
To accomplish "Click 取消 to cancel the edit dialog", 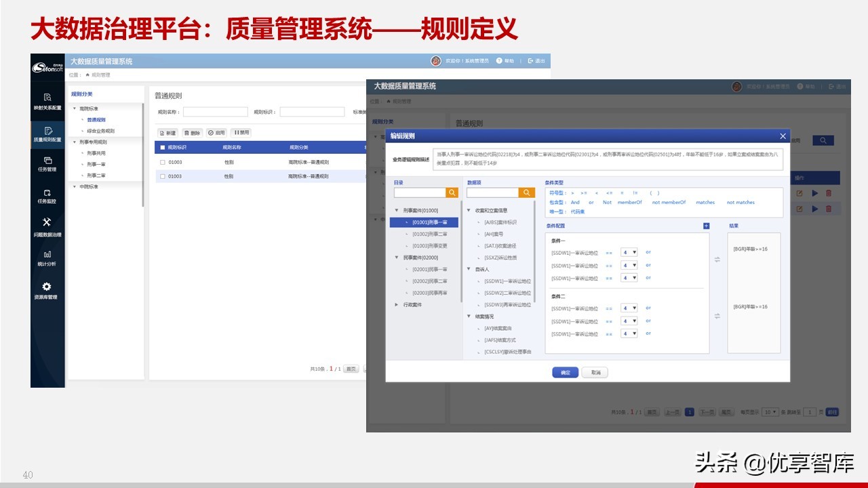I will point(595,373).
